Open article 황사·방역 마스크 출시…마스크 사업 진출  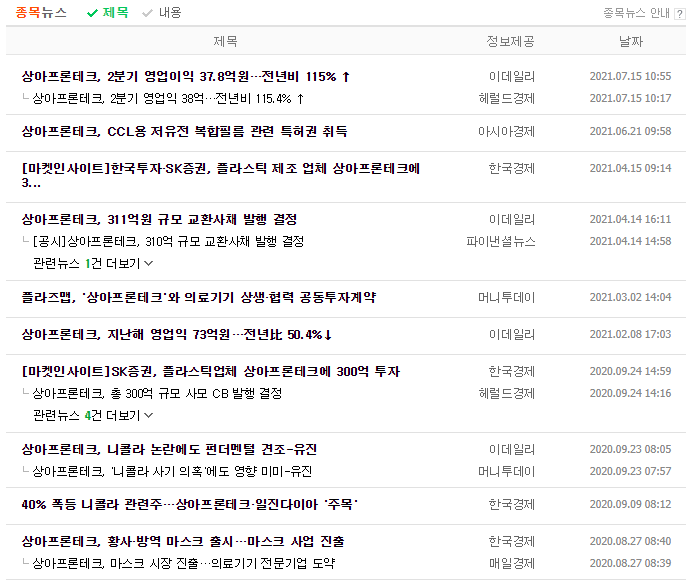[183, 541]
